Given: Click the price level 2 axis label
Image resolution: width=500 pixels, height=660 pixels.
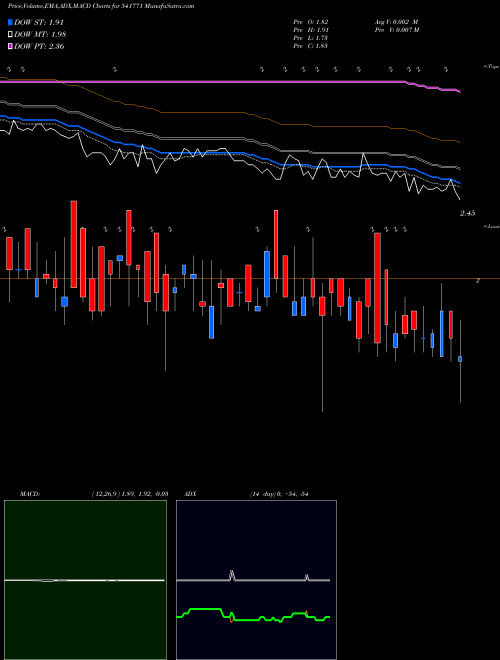Looking at the screenshot, I should point(477,280).
